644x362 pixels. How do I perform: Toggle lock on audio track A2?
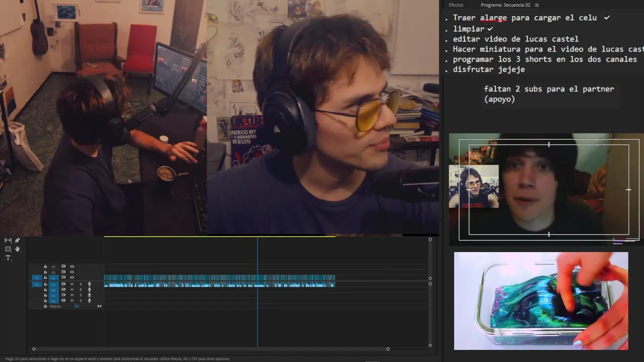[45, 290]
